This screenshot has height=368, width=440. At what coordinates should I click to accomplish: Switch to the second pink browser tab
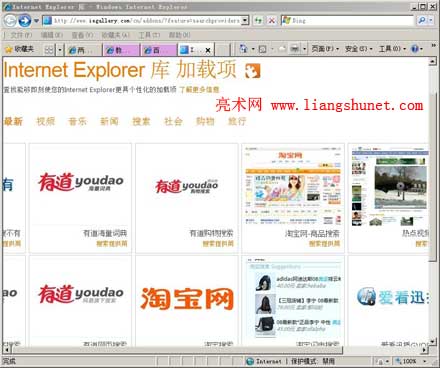(x=121, y=50)
